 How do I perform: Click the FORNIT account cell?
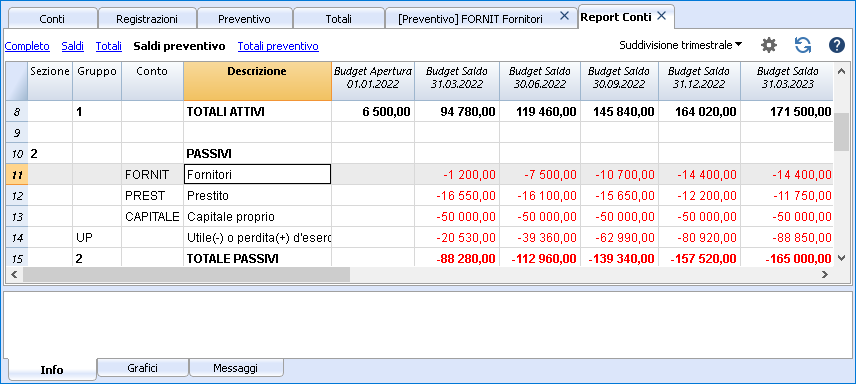click(x=152, y=175)
